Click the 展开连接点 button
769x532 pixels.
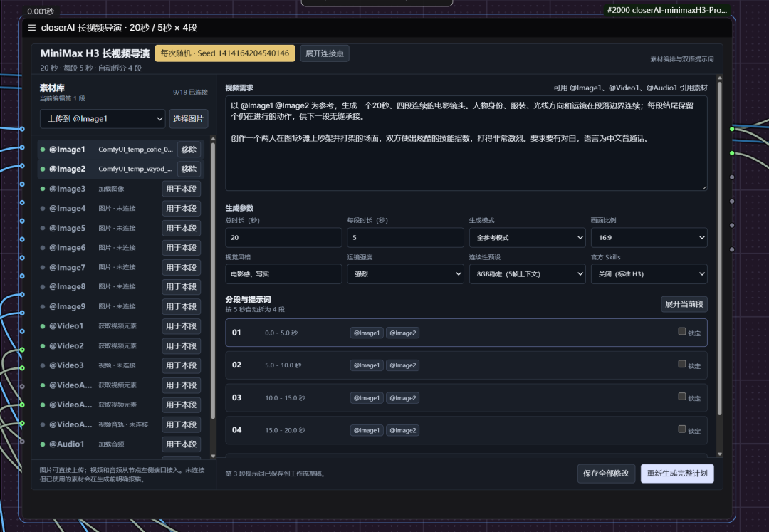point(325,53)
